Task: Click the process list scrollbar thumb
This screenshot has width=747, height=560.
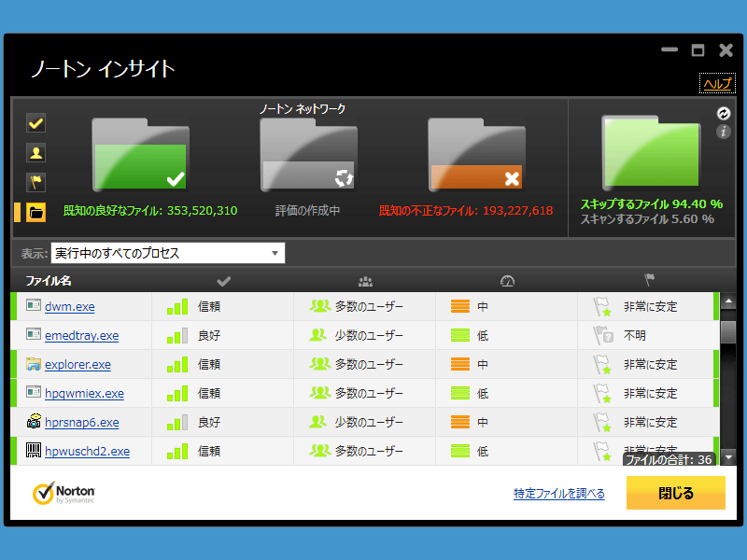Action: [728, 331]
